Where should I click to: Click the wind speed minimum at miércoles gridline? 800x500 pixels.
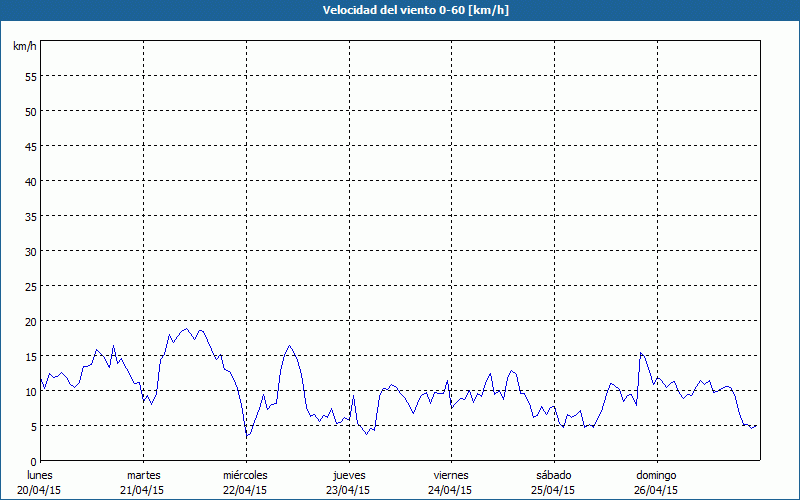coord(247,437)
